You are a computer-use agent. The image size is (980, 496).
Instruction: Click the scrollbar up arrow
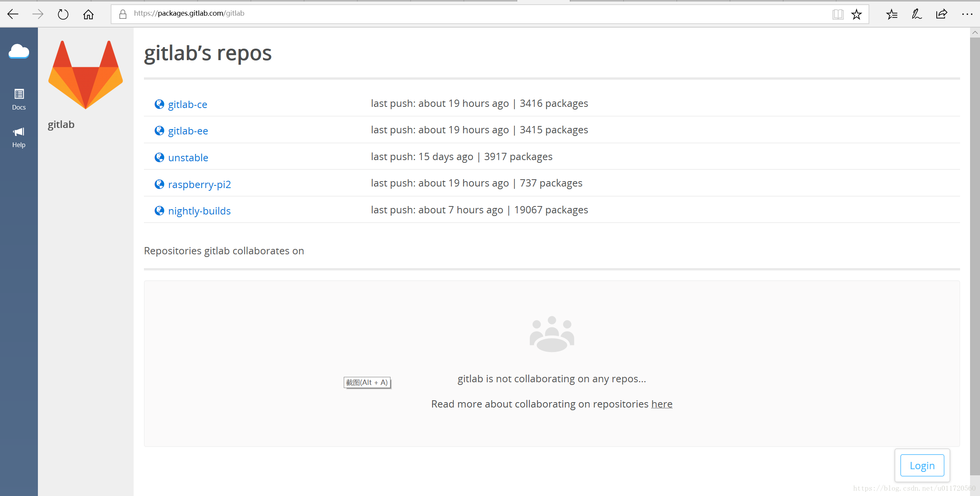tap(975, 33)
